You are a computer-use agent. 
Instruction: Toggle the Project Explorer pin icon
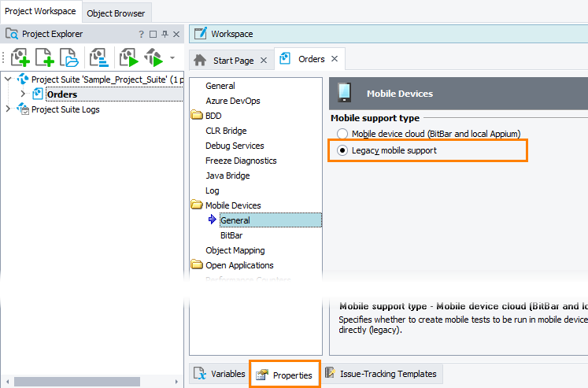coord(165,34)
